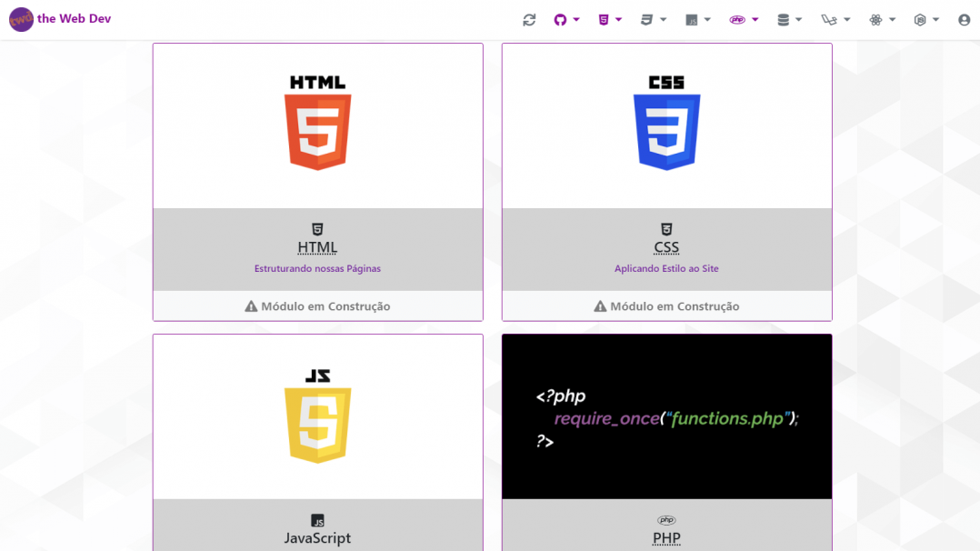Click the HTML5 icon in the navbar
This screenshot has height=551, width=980.
(605, 18)
